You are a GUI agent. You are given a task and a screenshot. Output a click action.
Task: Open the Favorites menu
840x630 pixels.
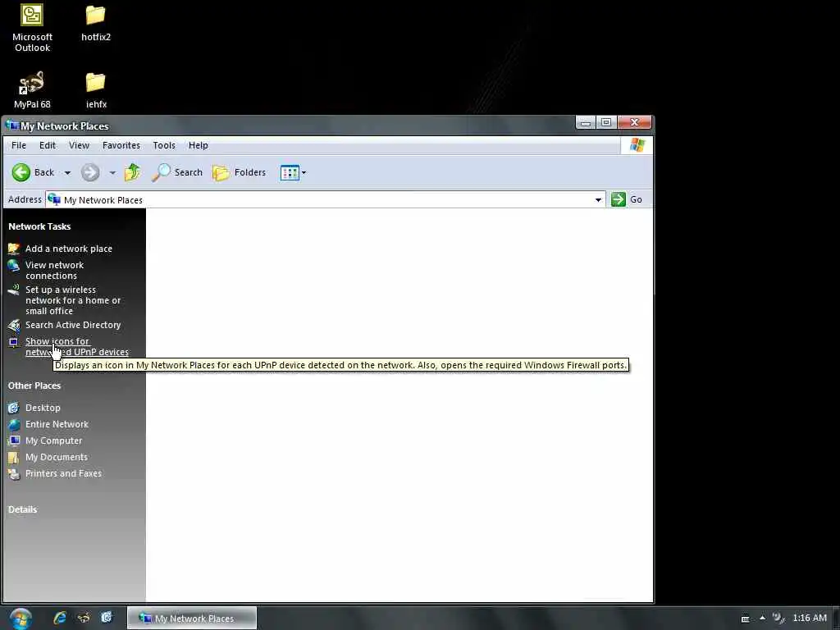[121, 145]
